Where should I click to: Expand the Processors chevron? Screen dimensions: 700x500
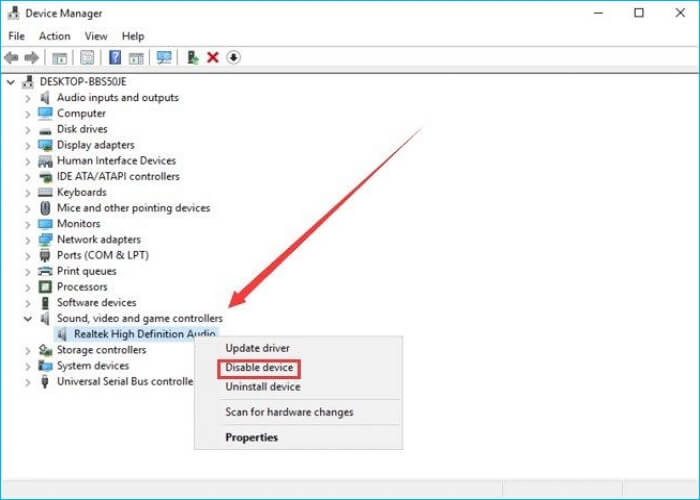point(28,288)
